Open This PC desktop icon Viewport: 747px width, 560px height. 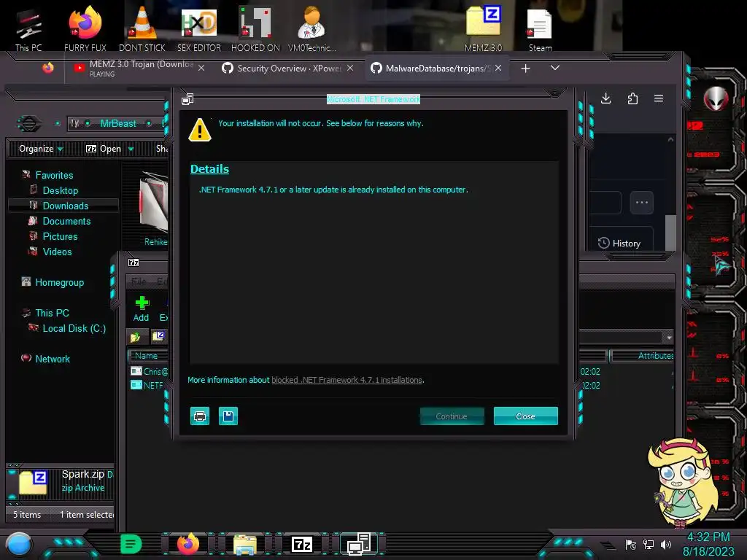pyautogui.click(x=28, y=30)
